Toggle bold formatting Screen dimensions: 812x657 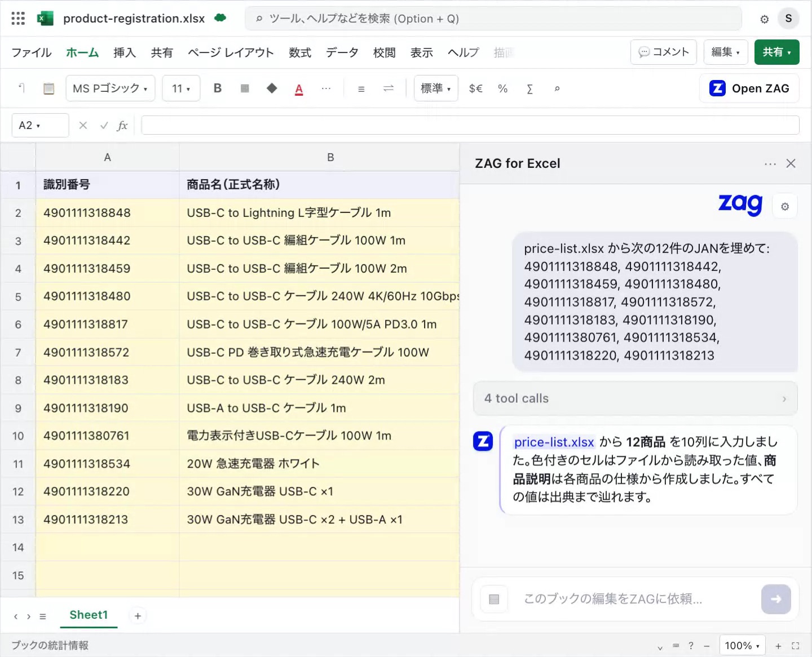tap(218, 88)
